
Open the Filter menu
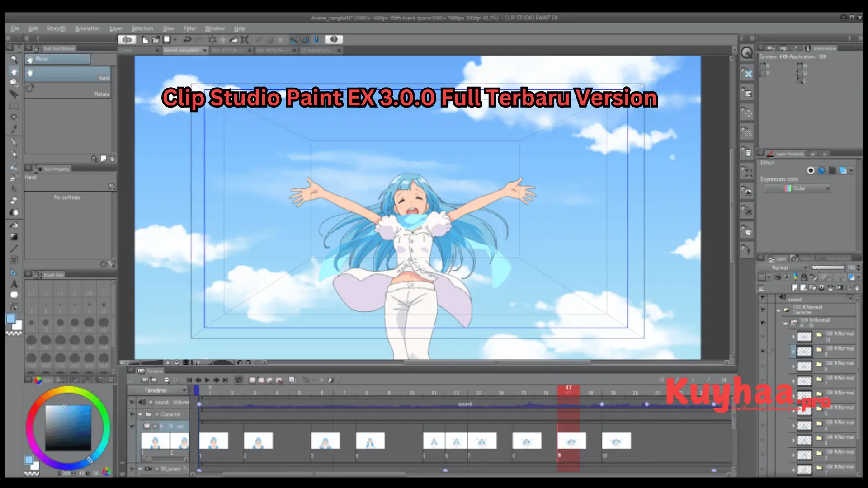pyautogui.click(x=190, y=28)
